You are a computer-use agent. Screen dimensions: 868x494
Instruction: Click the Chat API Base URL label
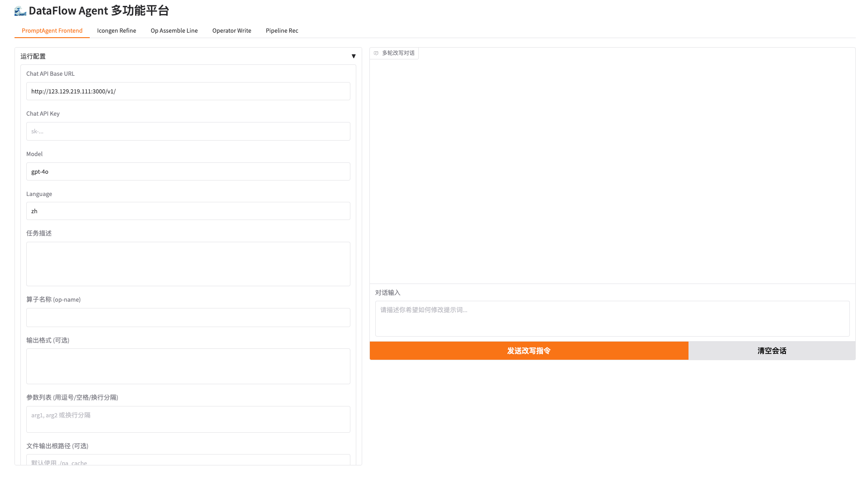pyautogui.click(x=50, y=73)
